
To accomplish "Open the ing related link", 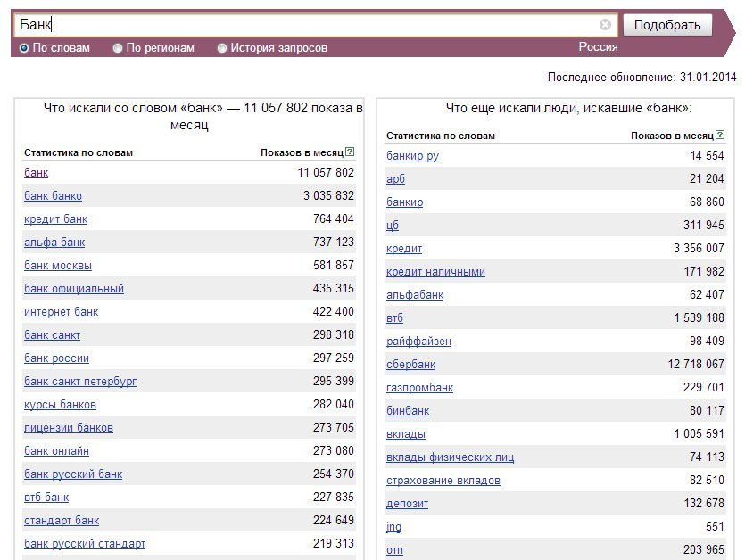I will [393, 527].
